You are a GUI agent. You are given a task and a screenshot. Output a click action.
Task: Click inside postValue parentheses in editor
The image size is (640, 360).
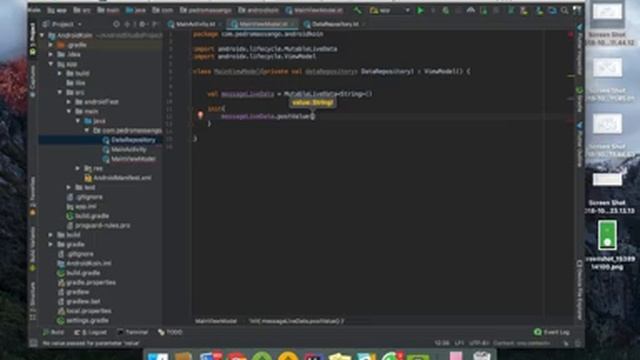click(x=312, y=116)
